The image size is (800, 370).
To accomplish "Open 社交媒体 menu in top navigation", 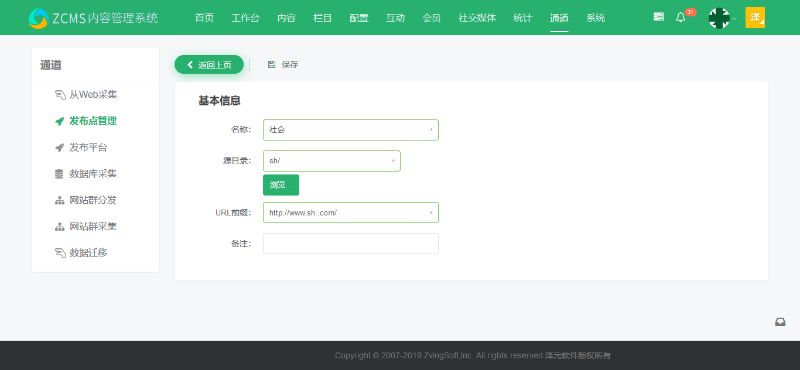I will pyautogui.click(x=477, y=18).
